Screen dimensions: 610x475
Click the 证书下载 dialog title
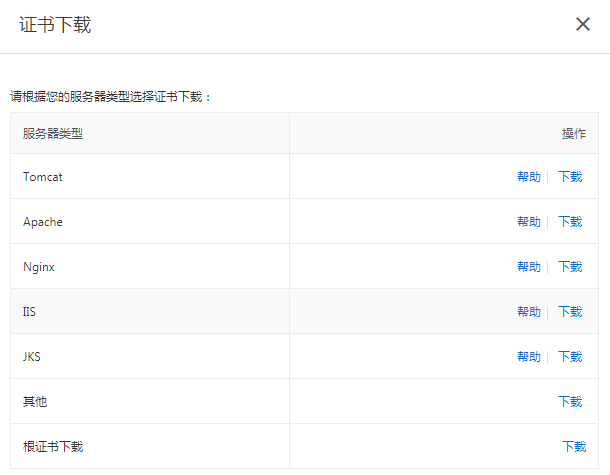(x=55, y=25)
